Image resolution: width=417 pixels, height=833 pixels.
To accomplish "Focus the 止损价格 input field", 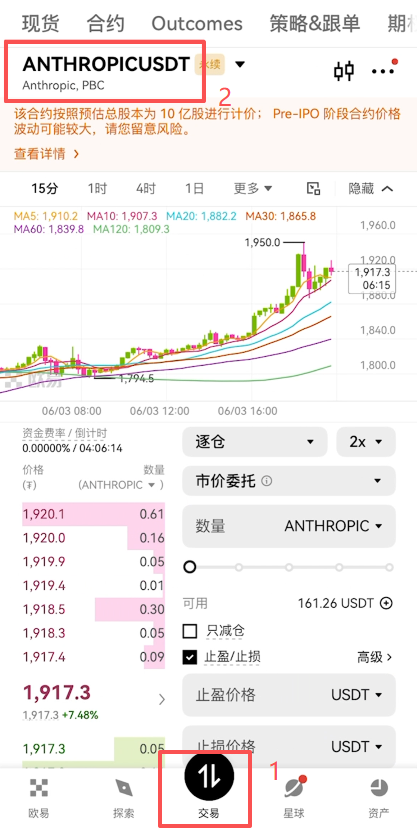I will pos(289,746).
